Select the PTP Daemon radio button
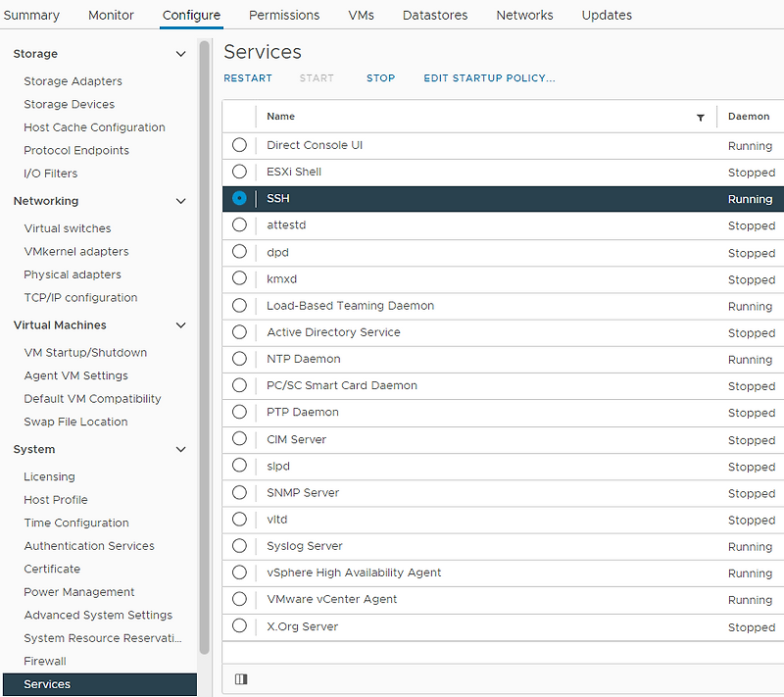This screenshot has width=784, height=697. tap(239, 412)
